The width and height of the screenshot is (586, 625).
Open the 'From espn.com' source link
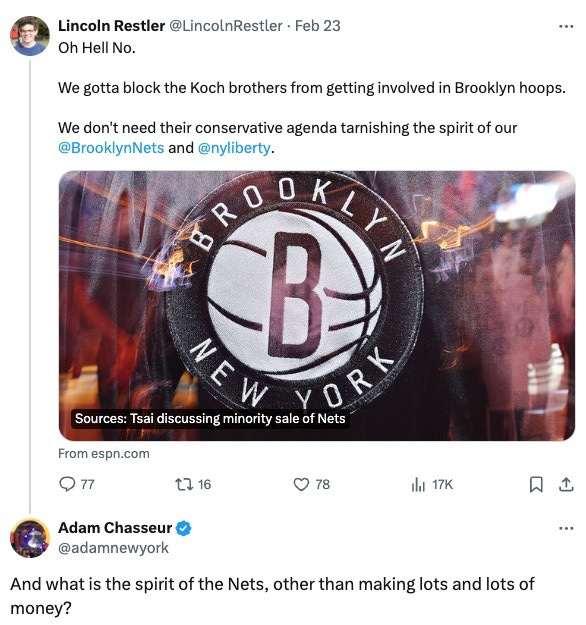pos(104,454)
